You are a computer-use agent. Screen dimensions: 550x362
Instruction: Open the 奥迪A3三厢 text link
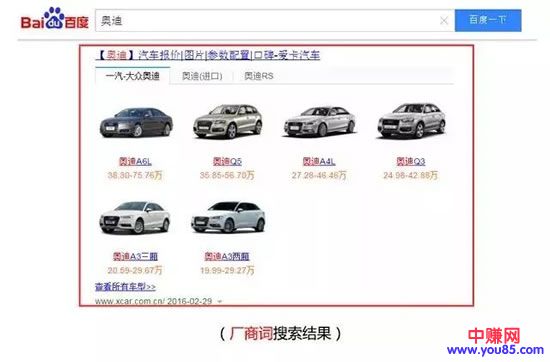[135, 256]
